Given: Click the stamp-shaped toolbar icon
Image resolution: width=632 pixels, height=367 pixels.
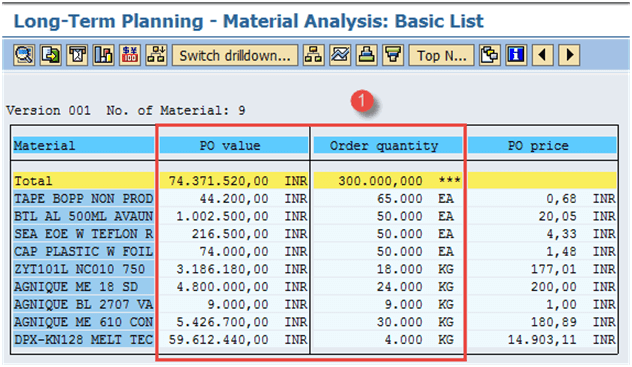Looking at the screenshot, I should click(366, 55).
